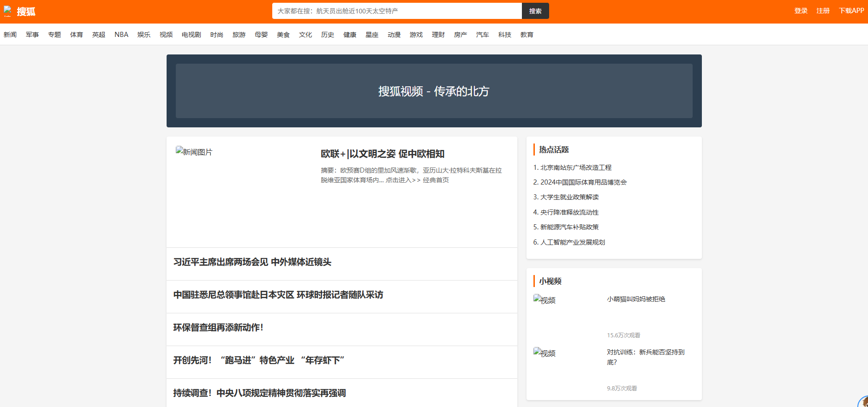
Task: Click the Sohu logo icon
Action: click(8, 11)
